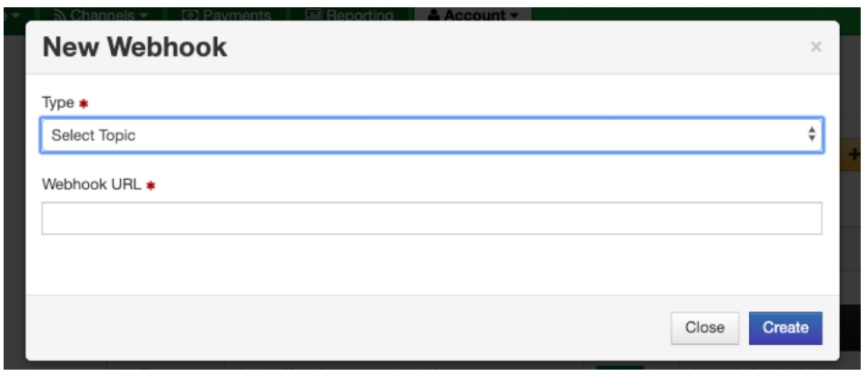Click the Webhook URL field label
Image resolution: width=868 pixels, height=376 pixels.
(x=91, y=184)
